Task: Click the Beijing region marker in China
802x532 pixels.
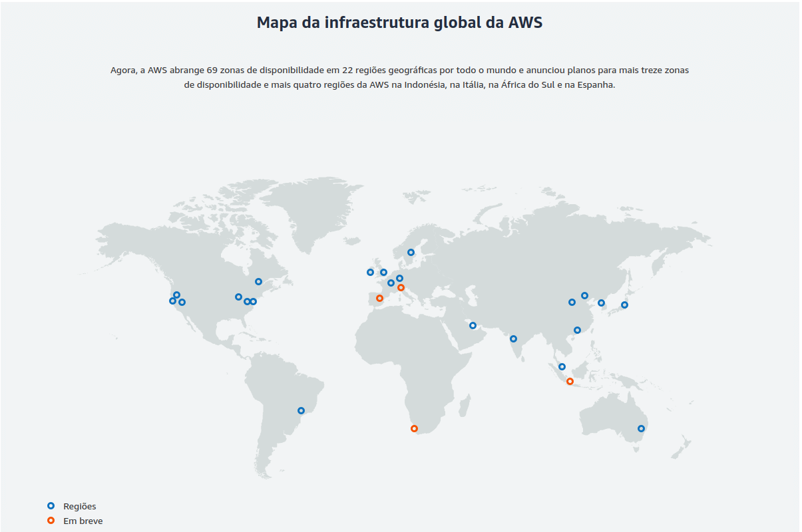Action: [584, 295]
